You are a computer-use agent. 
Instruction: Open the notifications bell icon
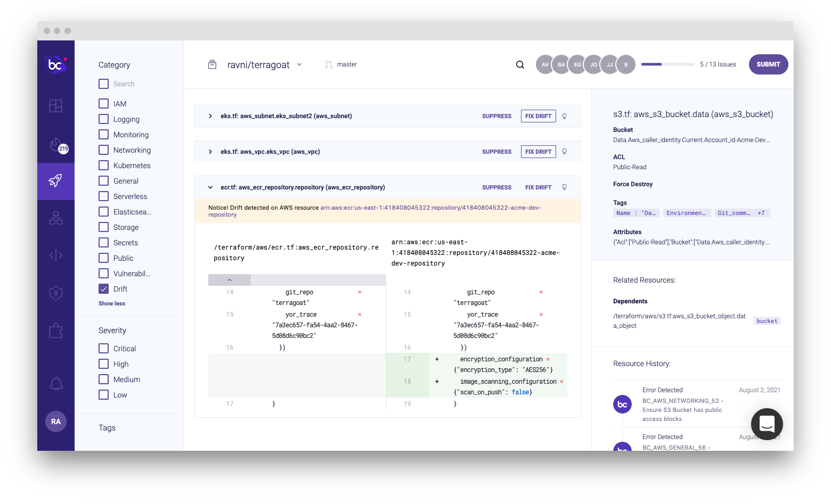click(56, 384)
